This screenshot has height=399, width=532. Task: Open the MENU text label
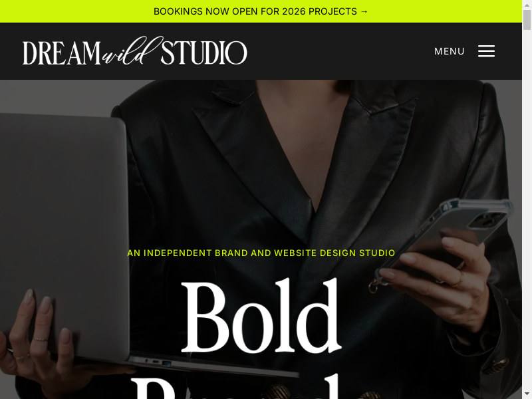450,51
